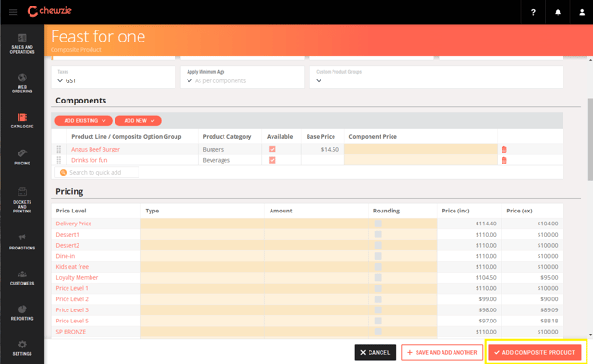The width and height of the screenshot is (593, 364).
Task: Click Add Composite Product button
Action: (535, 352)
